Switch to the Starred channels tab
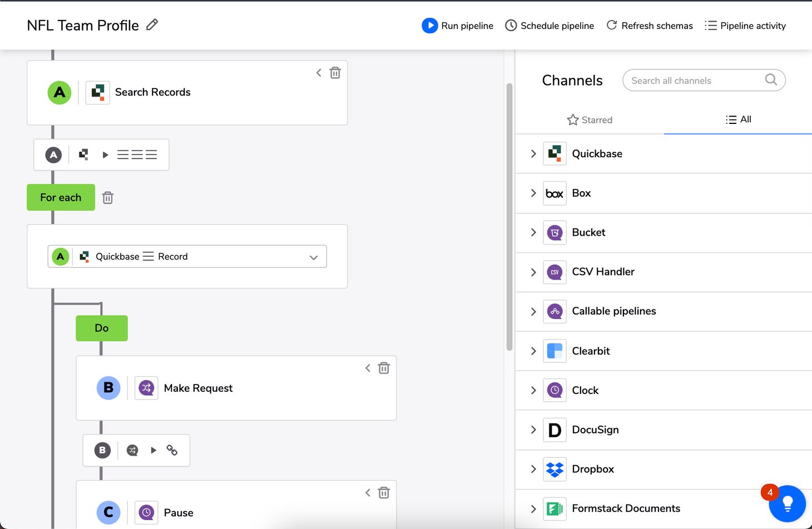 (590, 119)
